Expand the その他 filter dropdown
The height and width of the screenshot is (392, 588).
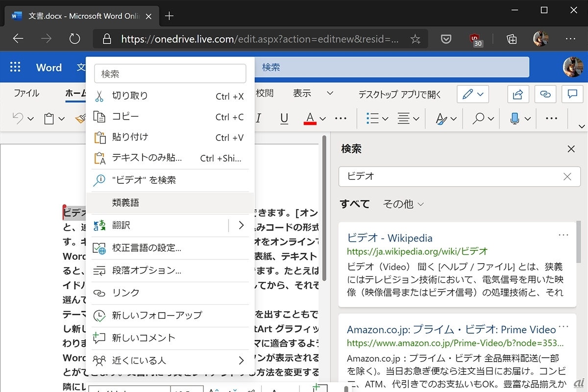point(403,204)
